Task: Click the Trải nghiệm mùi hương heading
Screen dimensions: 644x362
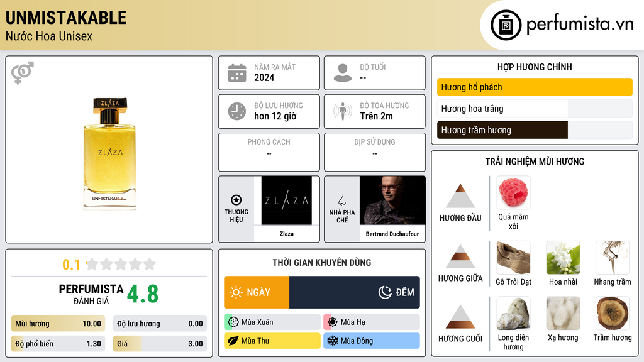Action: coord(535,162)
